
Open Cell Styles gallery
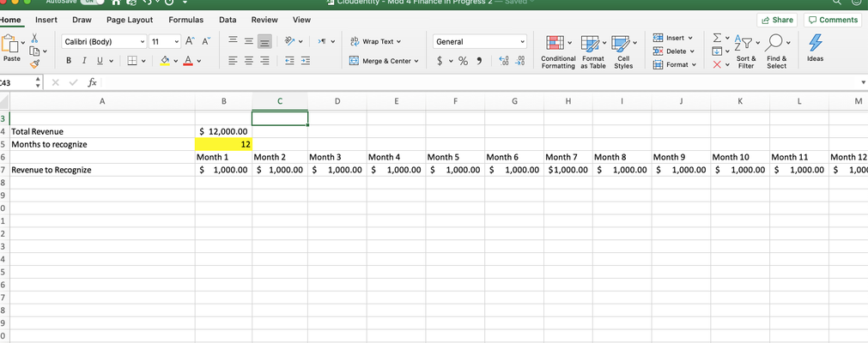(623, 52)
